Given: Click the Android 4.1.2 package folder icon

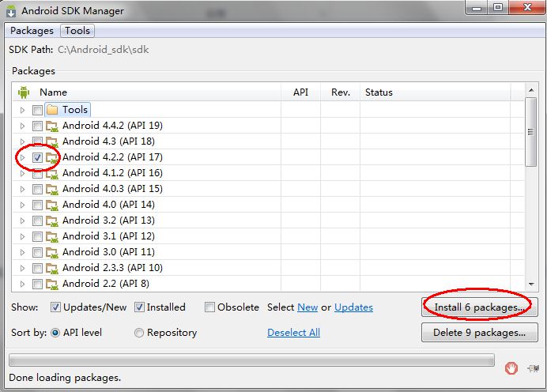Looking at the screenshot, I should coord(52,173).
